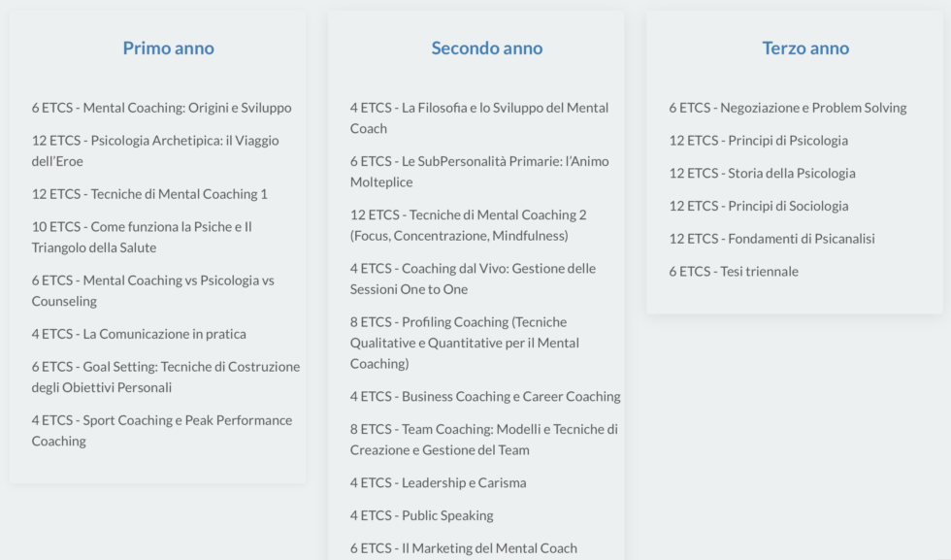This screenshot has width=951, height=560.
Task: Click La Comunicazione in pratica course
Action: point(139,334)
